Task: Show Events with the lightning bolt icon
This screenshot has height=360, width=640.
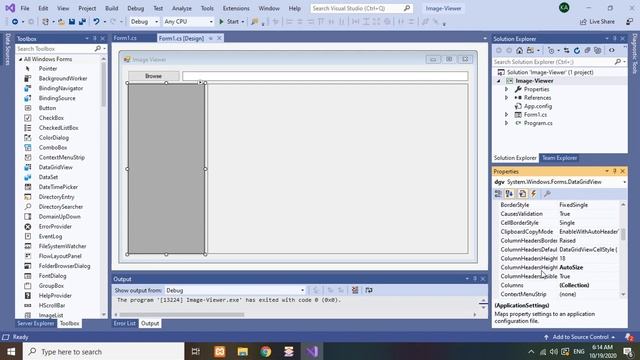Action: coord(533,194)
